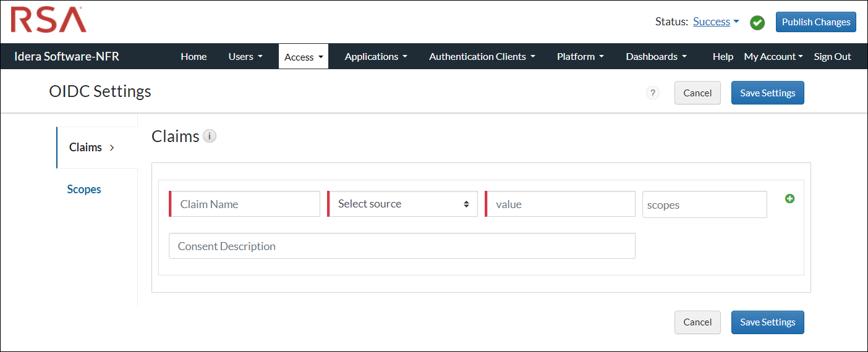Expand the Dashboards menu
This screenshot has width=868, height=352.
[656, 56]
